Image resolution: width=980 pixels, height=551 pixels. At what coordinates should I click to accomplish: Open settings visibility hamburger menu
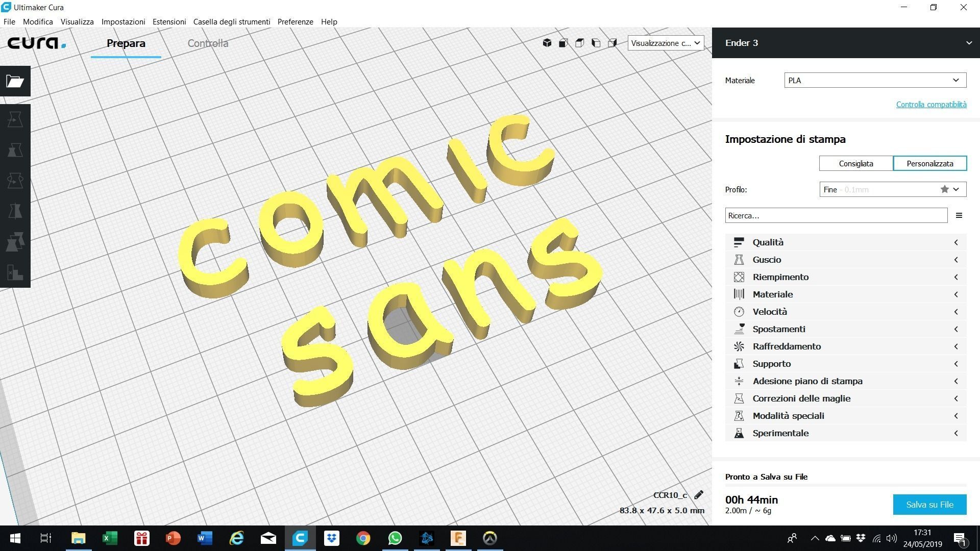coord(959,215)
